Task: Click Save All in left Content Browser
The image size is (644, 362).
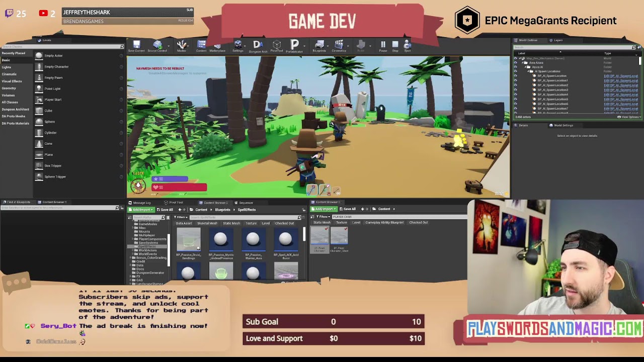Action: 165,210
